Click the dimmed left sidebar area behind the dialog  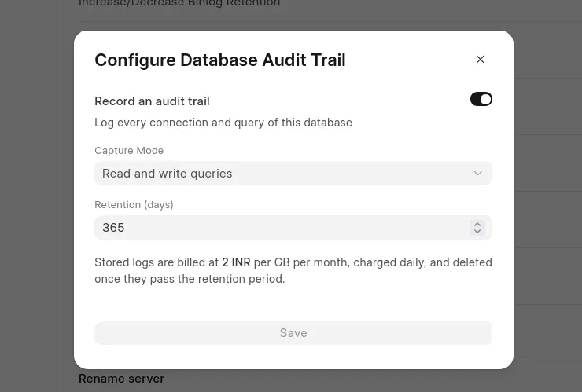[x=31, y=196]
